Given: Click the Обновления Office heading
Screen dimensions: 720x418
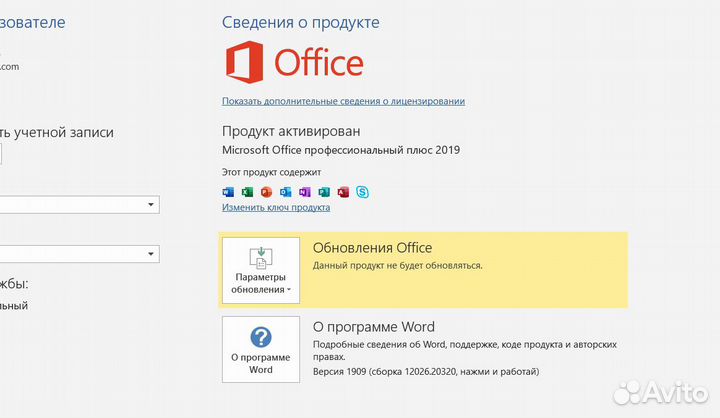Looking at the screenshot, I should point(372,248).
